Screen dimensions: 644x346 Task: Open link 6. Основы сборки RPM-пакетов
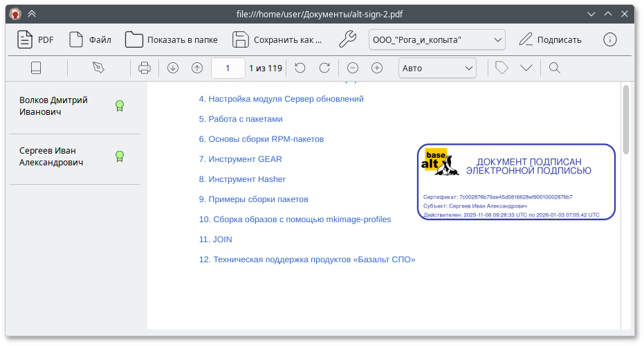(x=261, y=139)
